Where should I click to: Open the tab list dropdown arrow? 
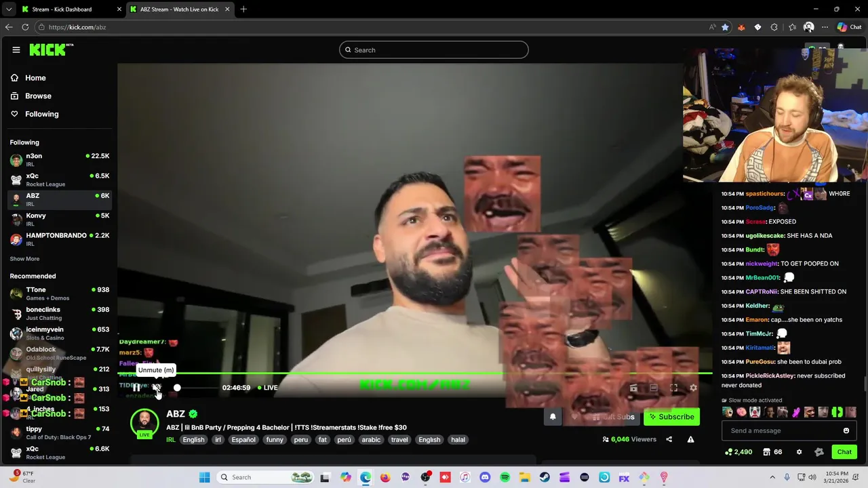coord(8,9)
